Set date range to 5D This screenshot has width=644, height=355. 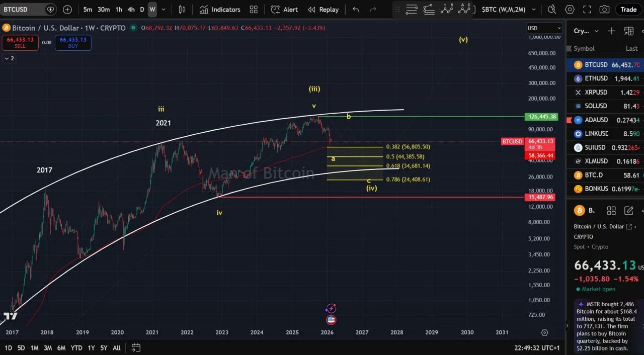(21, 348)
